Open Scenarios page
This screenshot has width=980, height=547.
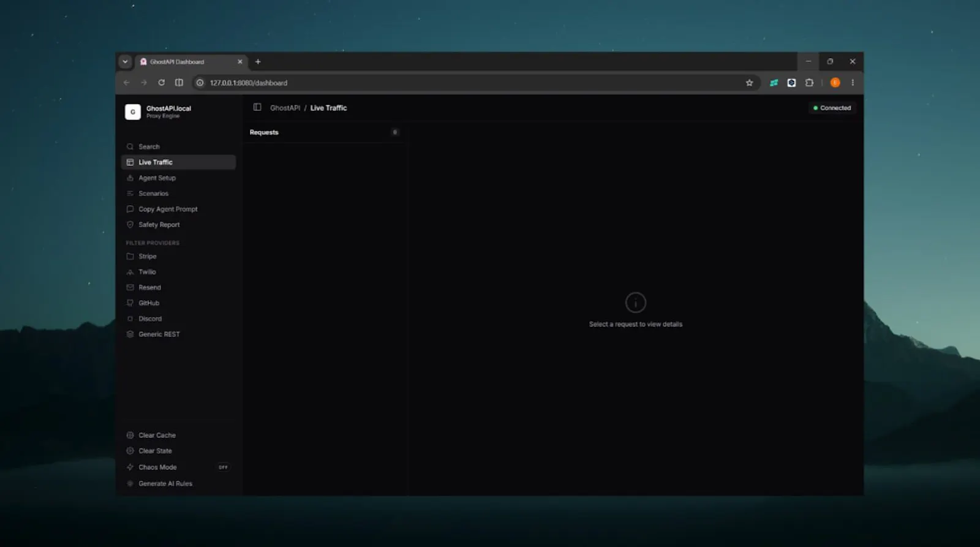(x=178, y=194)
